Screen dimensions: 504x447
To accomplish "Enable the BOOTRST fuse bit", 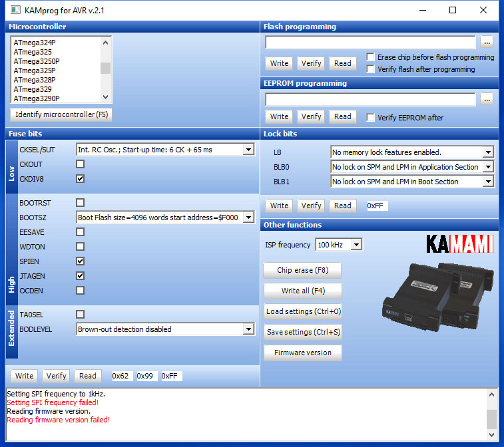I will pos(81,203).
